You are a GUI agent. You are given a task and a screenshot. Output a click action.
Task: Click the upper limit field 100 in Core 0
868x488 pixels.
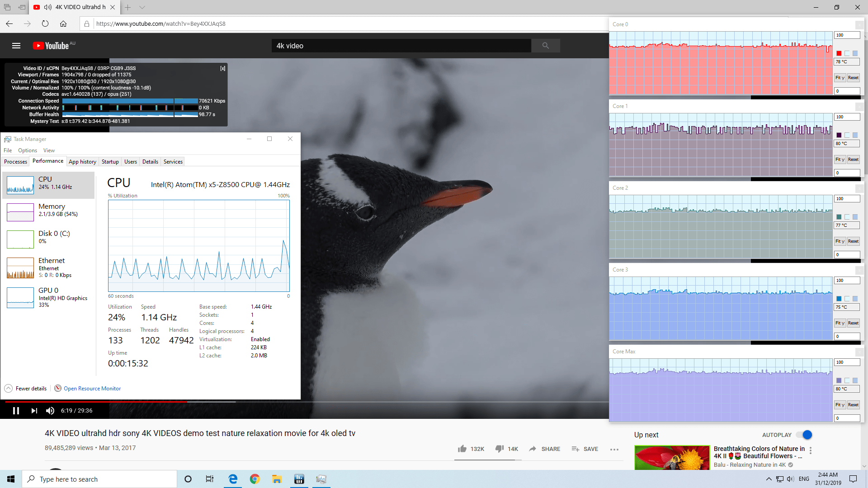click(847, 35)
